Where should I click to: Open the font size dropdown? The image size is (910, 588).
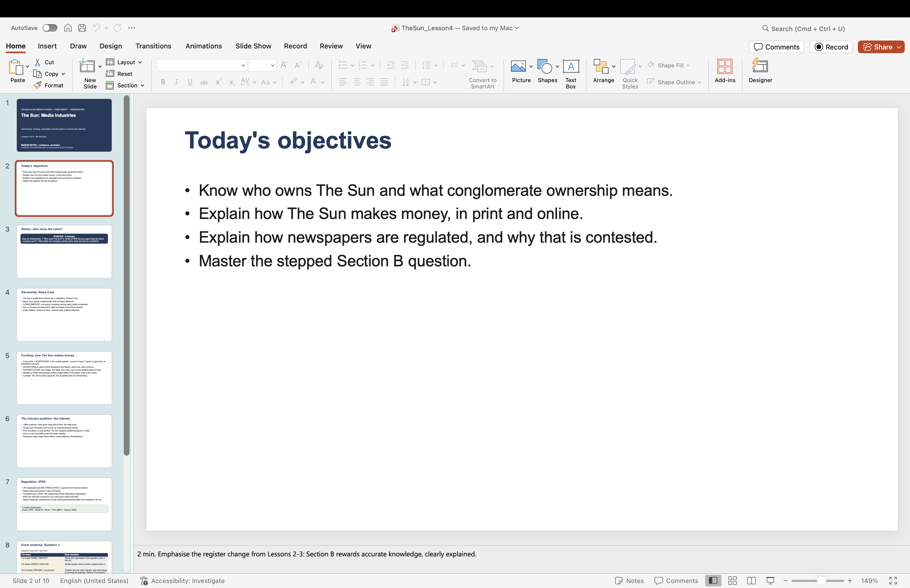pyautogui.click(x=273, y=65)
